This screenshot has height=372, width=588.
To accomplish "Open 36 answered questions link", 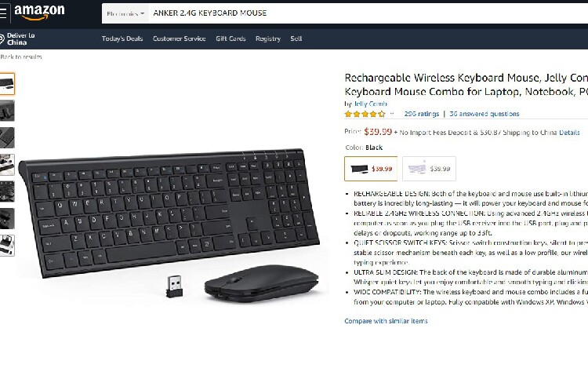I will point(485,114).
